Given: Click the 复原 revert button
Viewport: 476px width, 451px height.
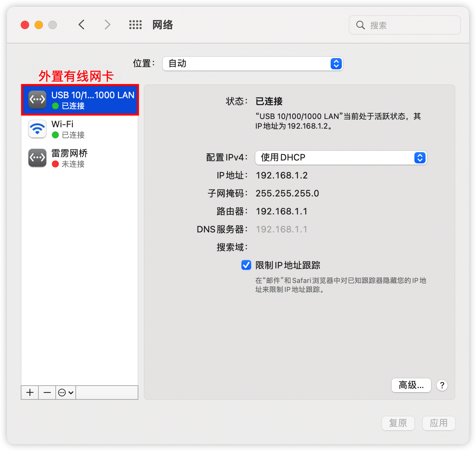Looking at the screenshot, I should [x=398, y=423].
